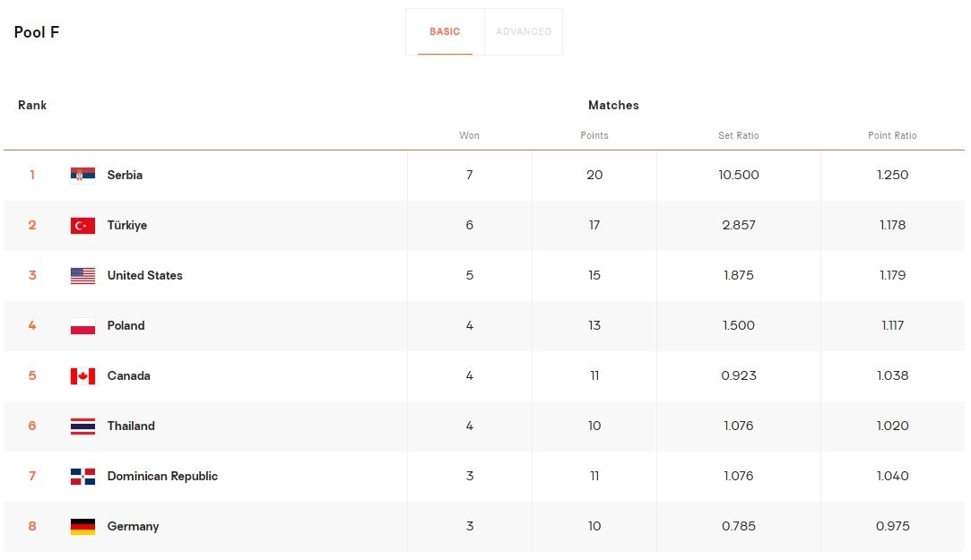Select the Basic tab

[445, 31]
